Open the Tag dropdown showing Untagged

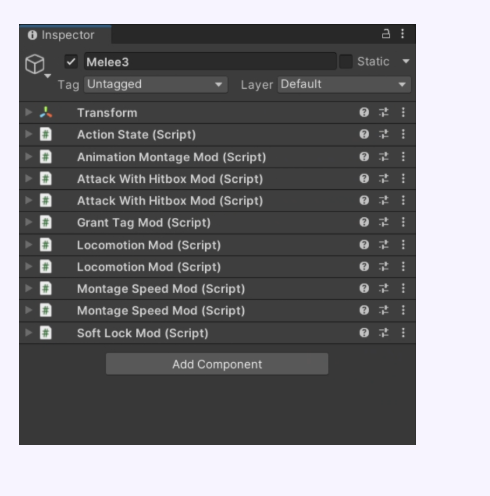click(156, 84)
